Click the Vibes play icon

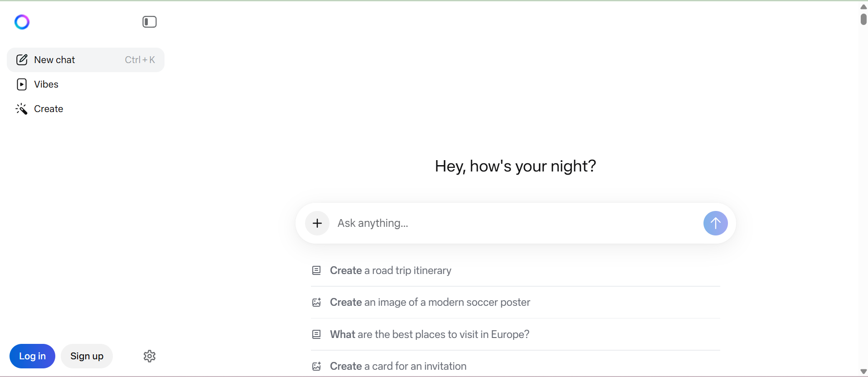[x=22, y=84]
